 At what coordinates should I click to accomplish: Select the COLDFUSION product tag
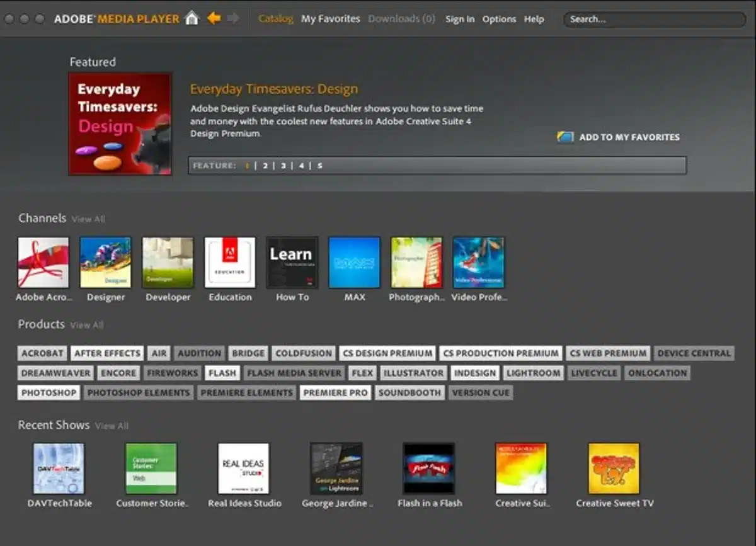click(304, 353)
